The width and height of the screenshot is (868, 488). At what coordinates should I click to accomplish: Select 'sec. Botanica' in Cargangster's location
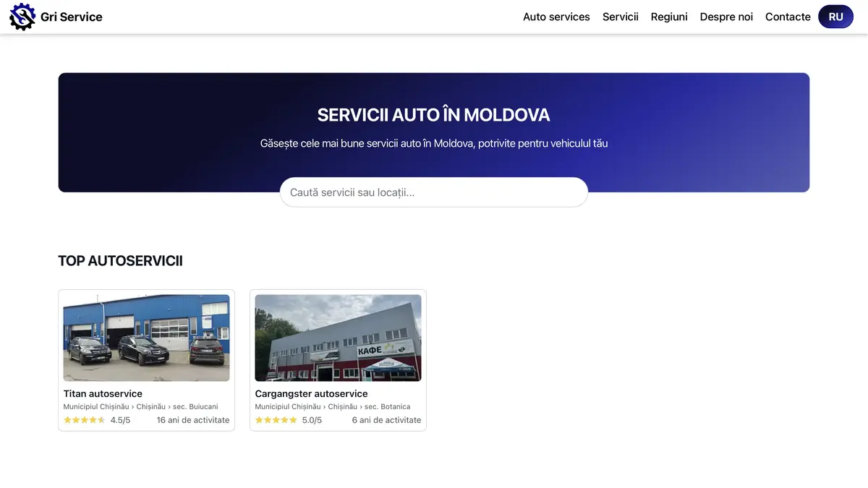click(x=387, y=407)
